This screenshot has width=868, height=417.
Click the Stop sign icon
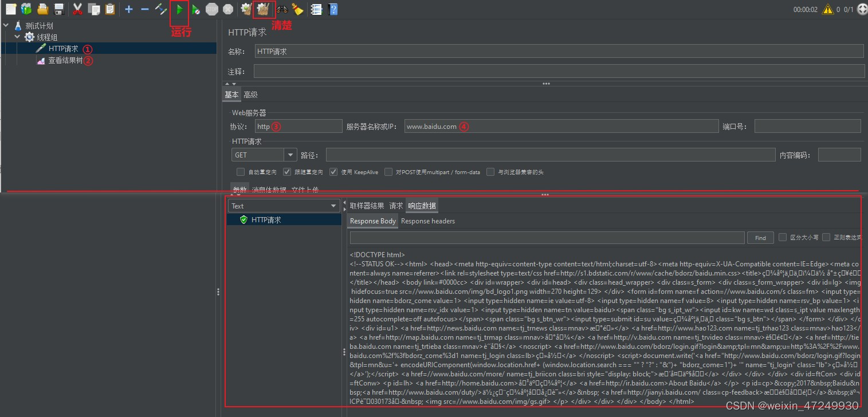coord(212,9)
